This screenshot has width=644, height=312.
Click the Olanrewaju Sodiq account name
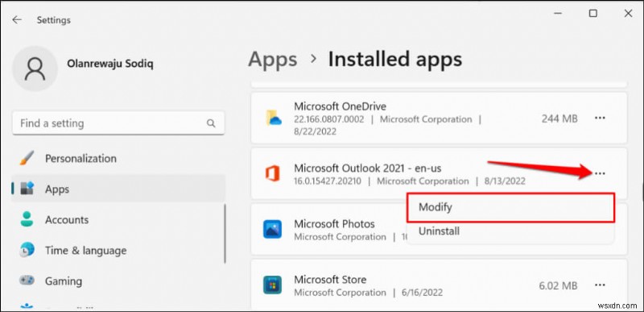tap(110, 64)
